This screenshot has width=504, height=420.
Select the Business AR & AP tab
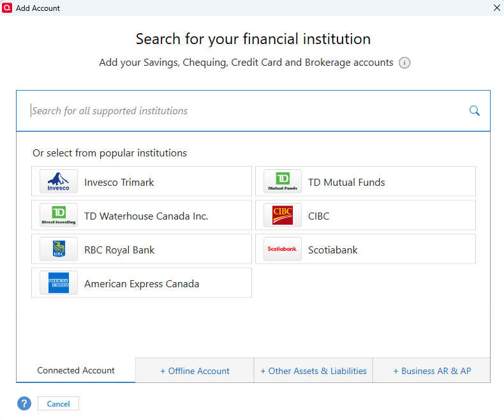432,371
